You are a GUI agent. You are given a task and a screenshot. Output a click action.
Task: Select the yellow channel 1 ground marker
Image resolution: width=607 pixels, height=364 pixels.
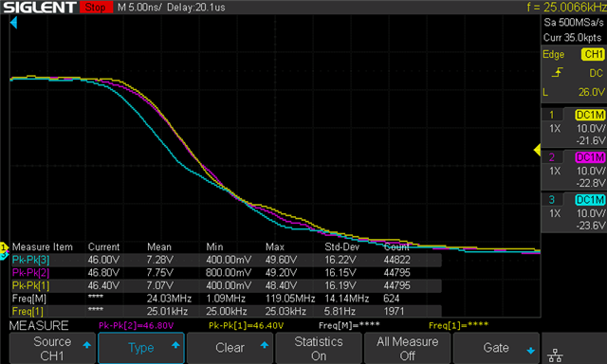[x=4, y=246]
